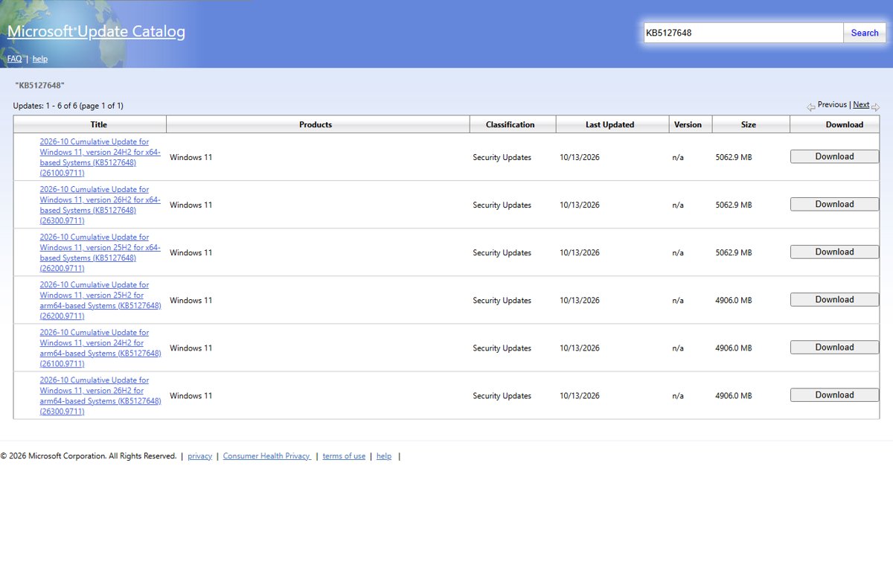893x588 pixels.
Task: Sort by the Products column header
Action: click(x=318, y=124)
